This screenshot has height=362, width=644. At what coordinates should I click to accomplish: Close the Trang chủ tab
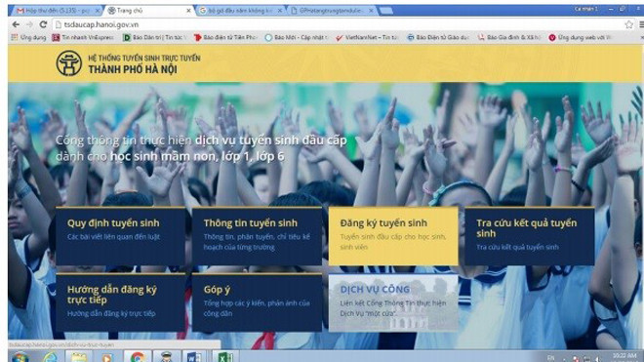[x=188, y=11]
